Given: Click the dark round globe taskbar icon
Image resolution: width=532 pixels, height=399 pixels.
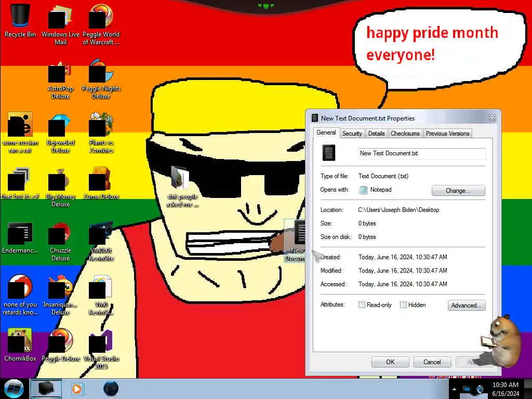Looking at the screenshot, I should point(111,389).
